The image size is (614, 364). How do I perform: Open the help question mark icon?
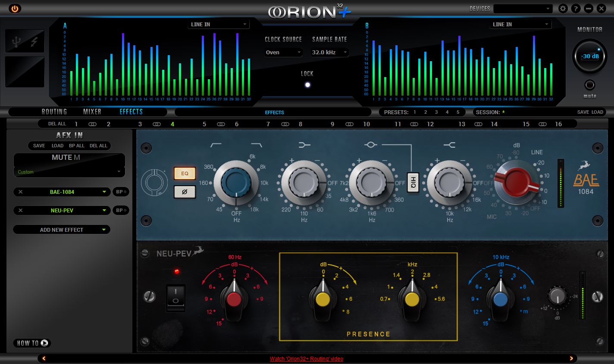click(576, 8)
